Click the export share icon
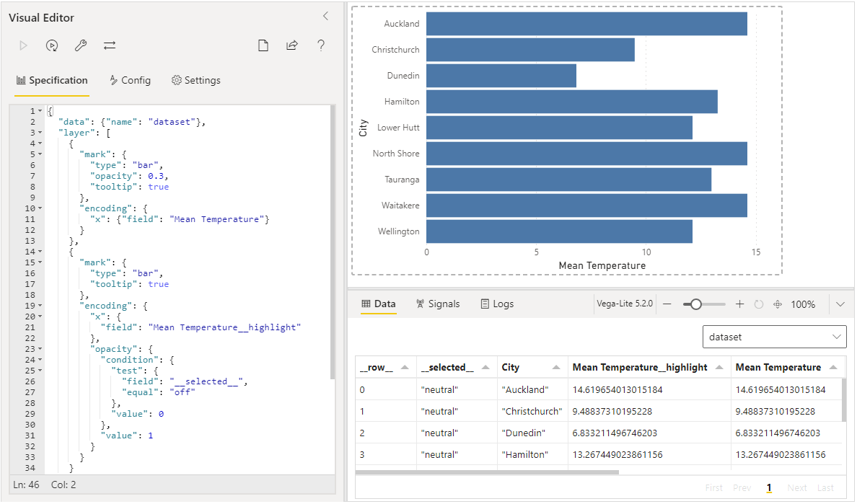Image resolution: width=857 pixels, height=504 pixels. (292, 46)
